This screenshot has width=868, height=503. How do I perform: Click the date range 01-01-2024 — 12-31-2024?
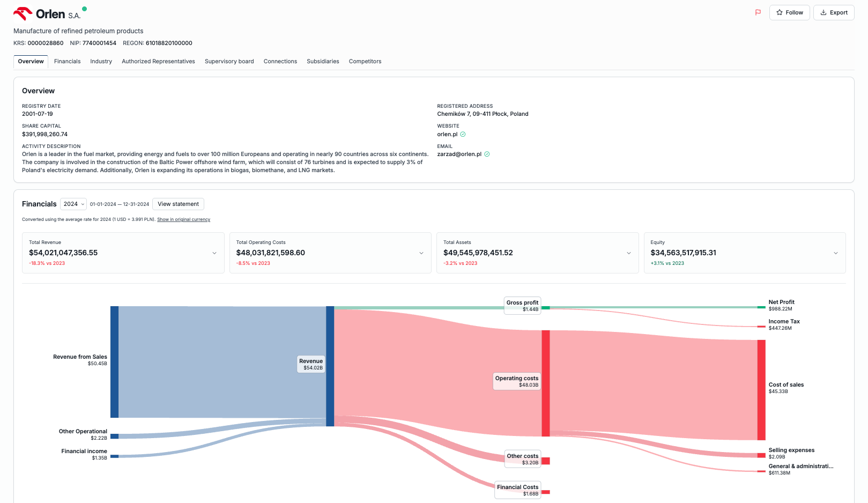(120, 204)
